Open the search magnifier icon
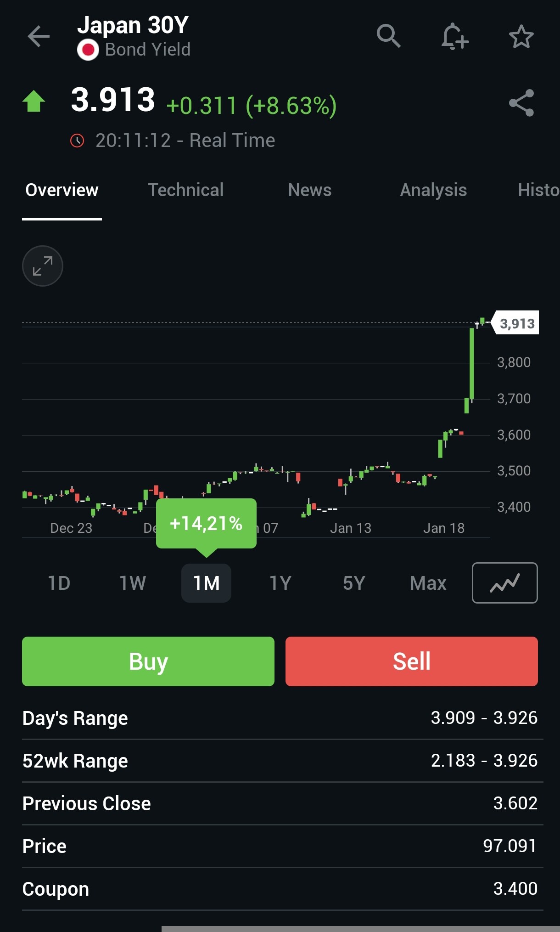 point(388,36)
